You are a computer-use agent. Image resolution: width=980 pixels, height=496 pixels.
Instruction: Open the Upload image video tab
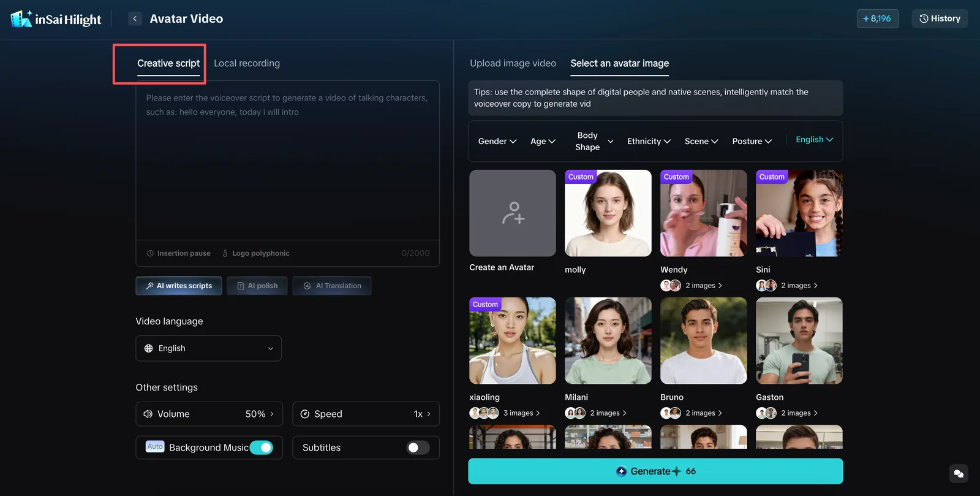pos(513,63)
